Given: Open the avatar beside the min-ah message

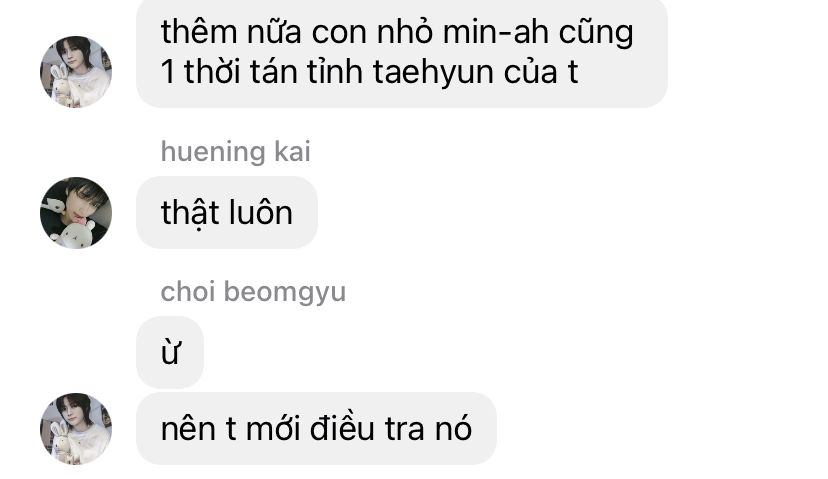Looking at the screenshot, I should pos(76,72).
